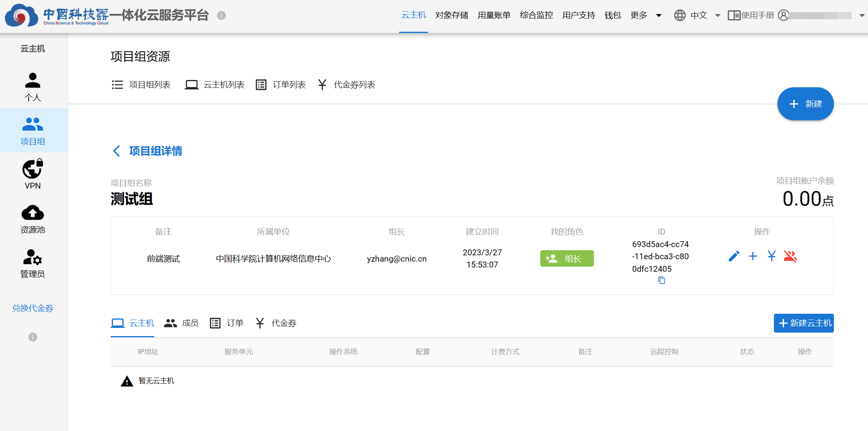Expand the user account dropdown arrow

point(862,16)
